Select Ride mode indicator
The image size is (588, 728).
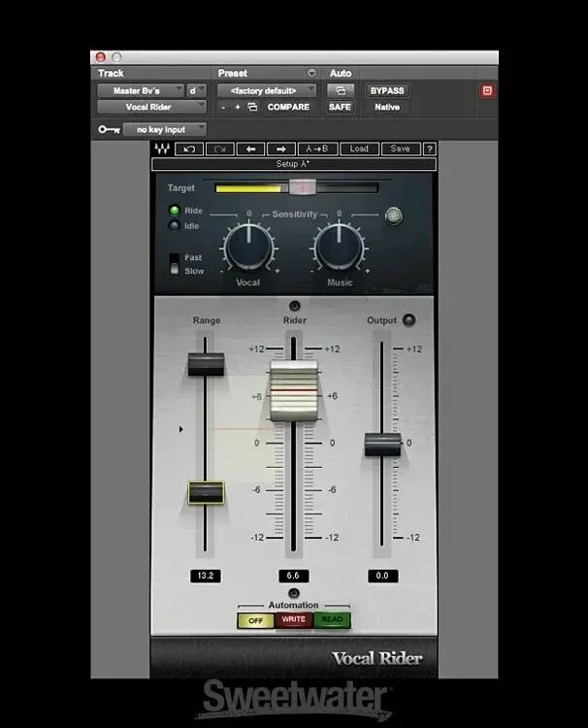tap(175, 211)
